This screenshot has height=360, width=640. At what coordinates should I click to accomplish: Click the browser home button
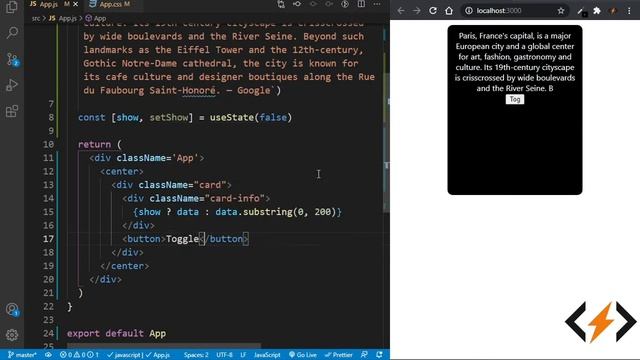[x=449, y=11]
